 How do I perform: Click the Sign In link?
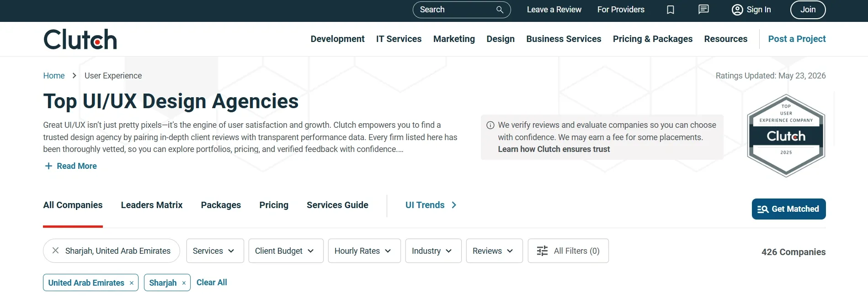[759, 10]
